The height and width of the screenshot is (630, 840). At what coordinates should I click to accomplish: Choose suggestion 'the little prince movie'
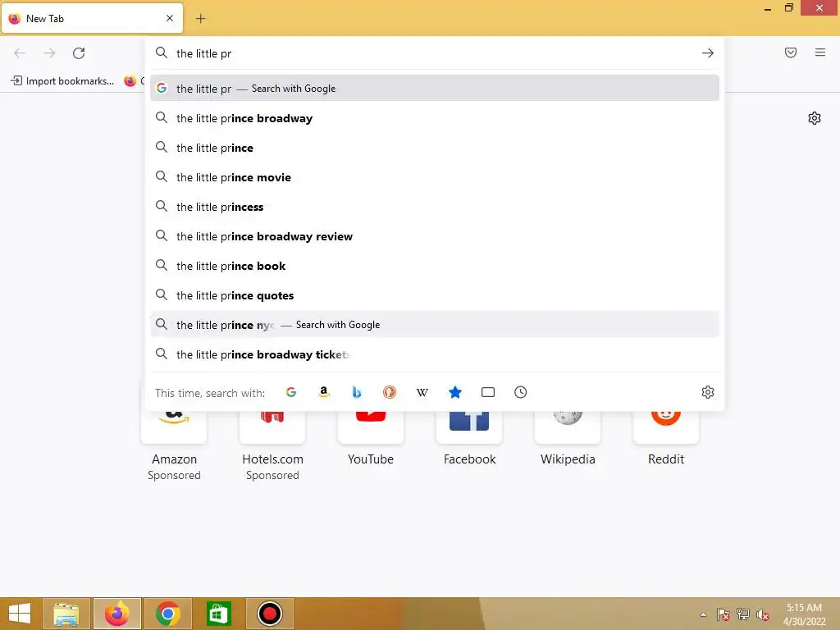(435, 177)
